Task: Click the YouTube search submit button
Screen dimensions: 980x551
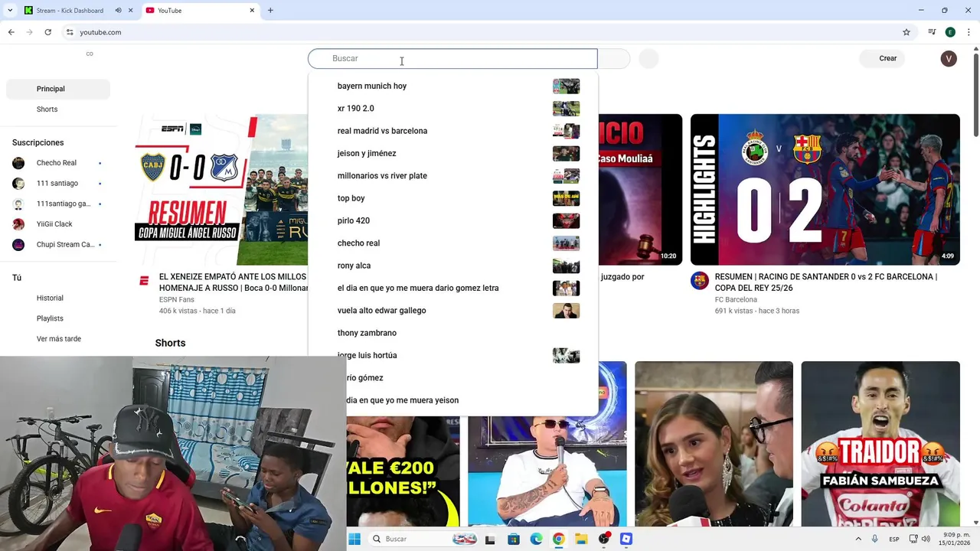Action: pyautogui.click(x=613, y=58)
